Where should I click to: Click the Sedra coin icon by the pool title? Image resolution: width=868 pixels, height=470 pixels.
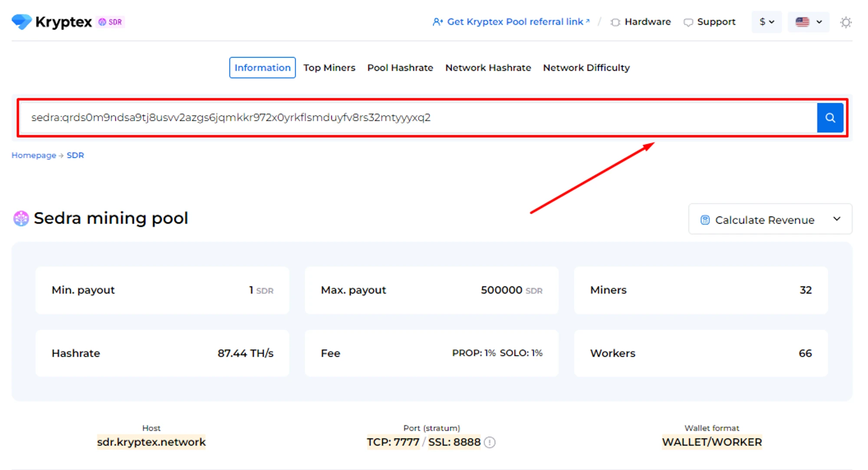(21, 218)
